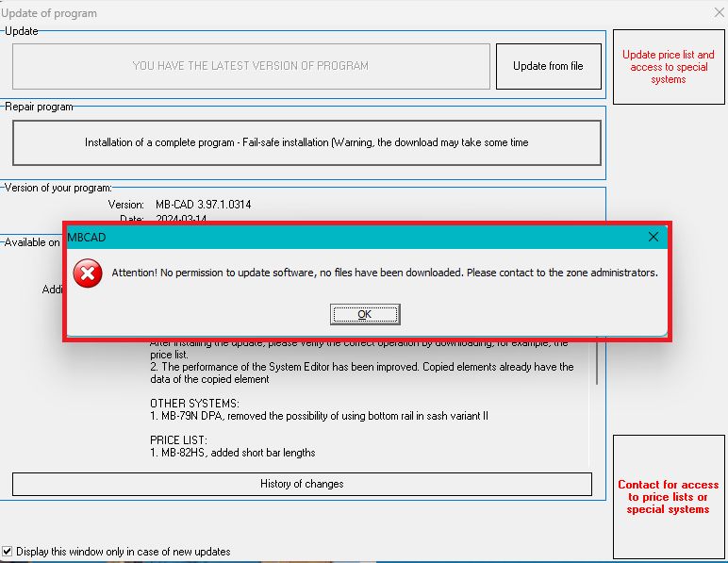Click the Repair program group label

40,107
